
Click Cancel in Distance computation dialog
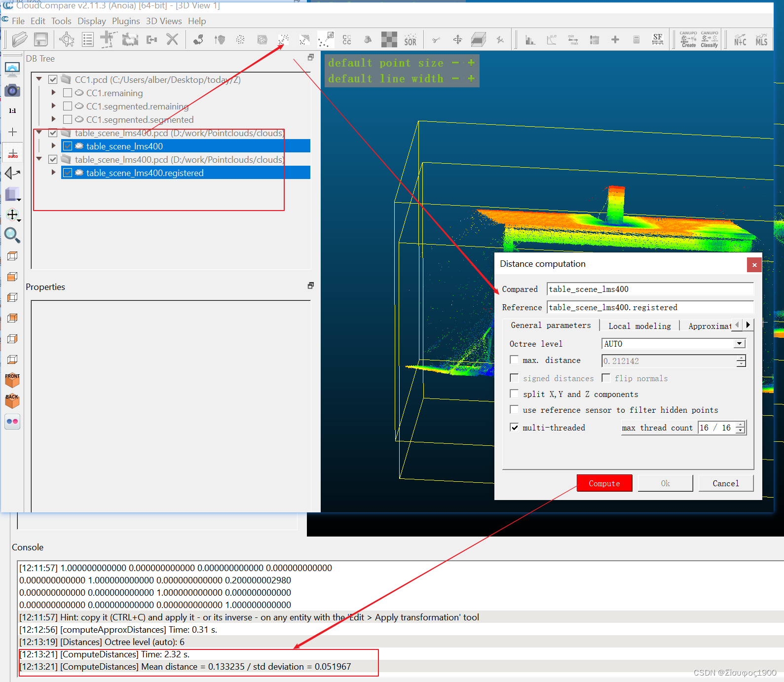725,483
